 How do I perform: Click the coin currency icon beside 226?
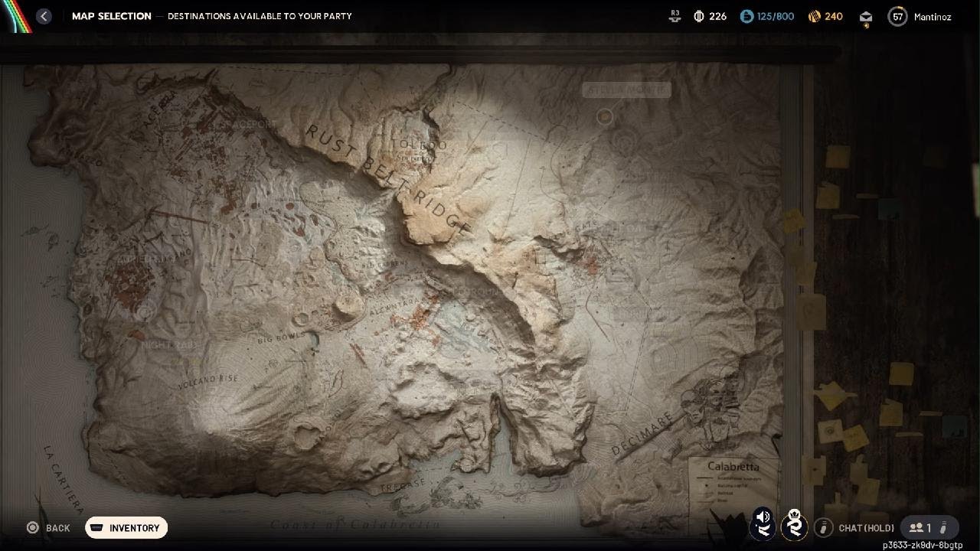[698, 16]
